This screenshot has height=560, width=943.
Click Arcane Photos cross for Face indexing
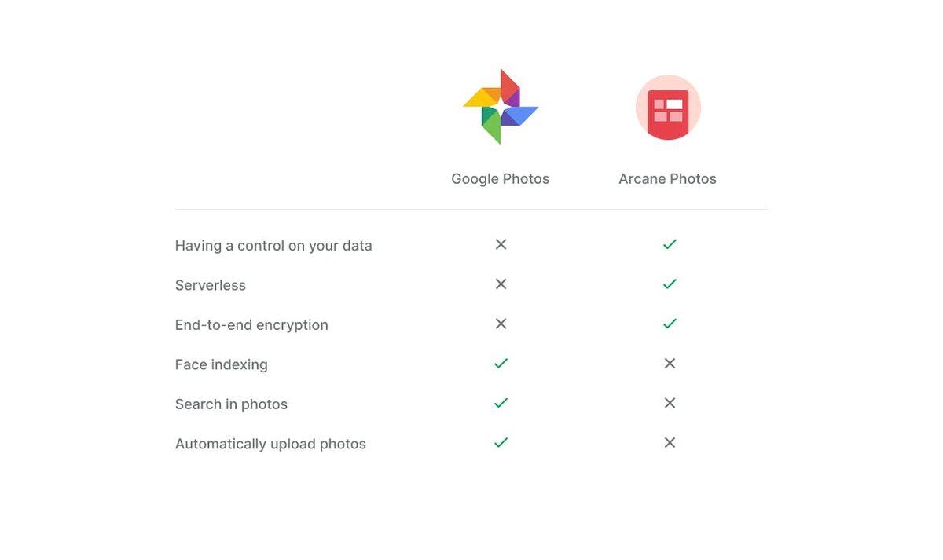(670, 363)
